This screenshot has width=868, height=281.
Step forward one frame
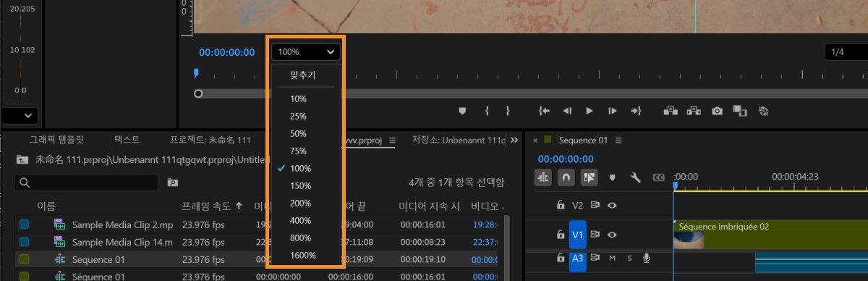[x=613, y=111]
